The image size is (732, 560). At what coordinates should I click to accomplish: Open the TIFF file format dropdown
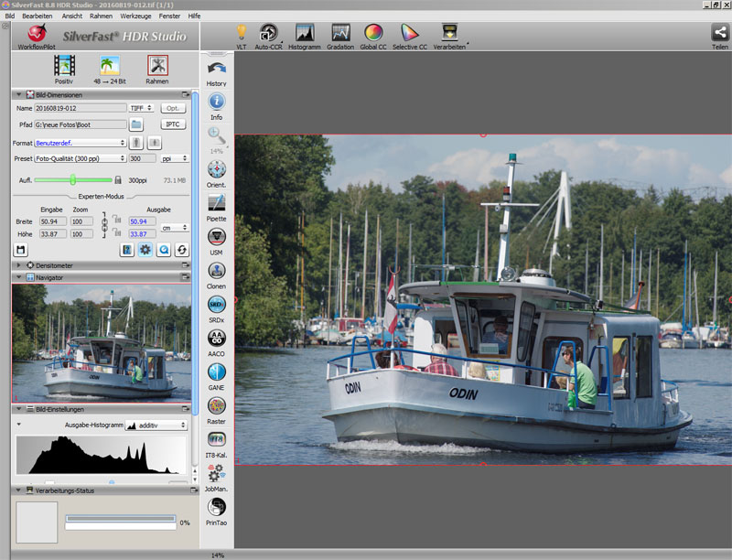[142, 108]
